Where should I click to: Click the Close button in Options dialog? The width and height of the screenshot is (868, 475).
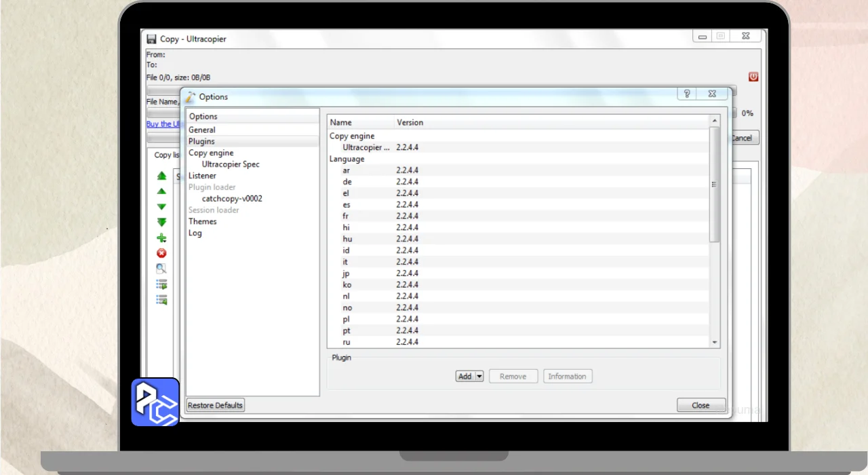(x=701, y=405)
